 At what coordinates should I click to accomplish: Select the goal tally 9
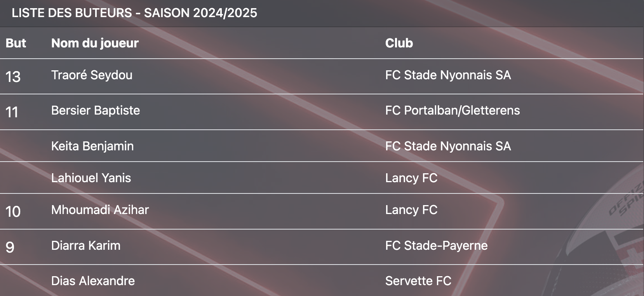click(10, 247)
